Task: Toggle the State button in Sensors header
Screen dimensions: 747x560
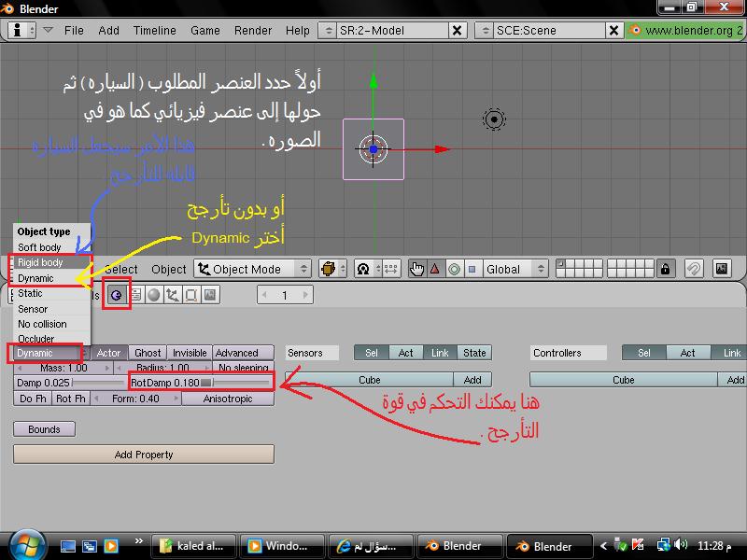Action: (474, 353)
